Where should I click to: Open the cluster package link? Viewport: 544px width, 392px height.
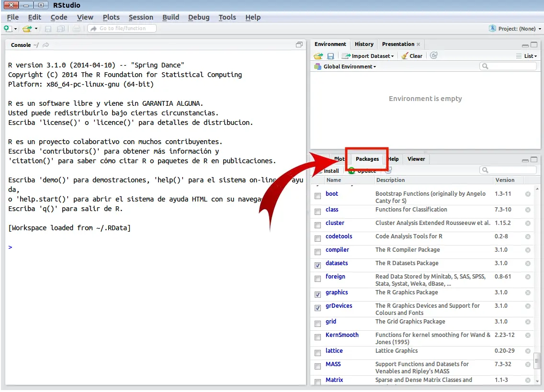335,223
